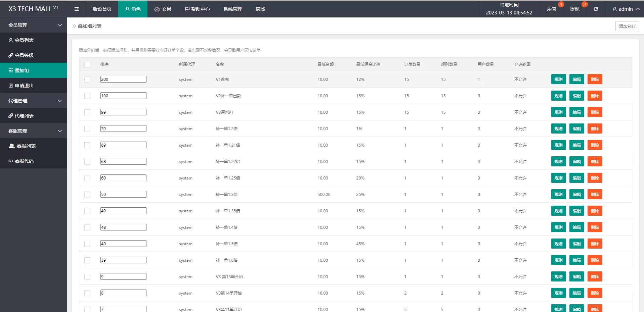Open the withdrawal notifications with badge 2

(x=574, y=9)
